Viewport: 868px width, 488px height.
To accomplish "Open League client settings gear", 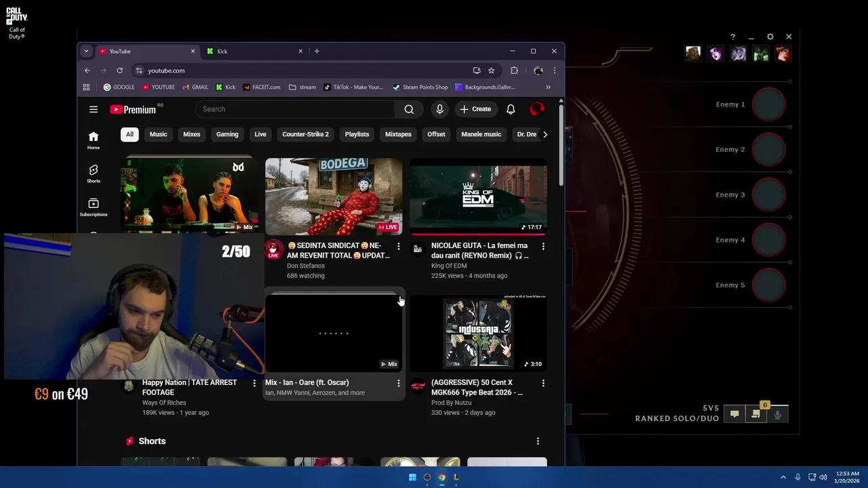I will click(x=770, y=37).
